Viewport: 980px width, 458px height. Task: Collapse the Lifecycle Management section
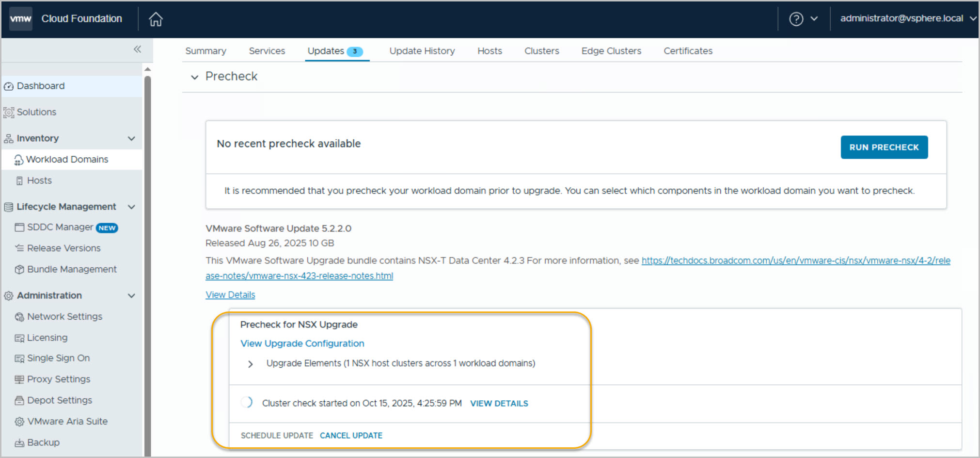point(131,207)
